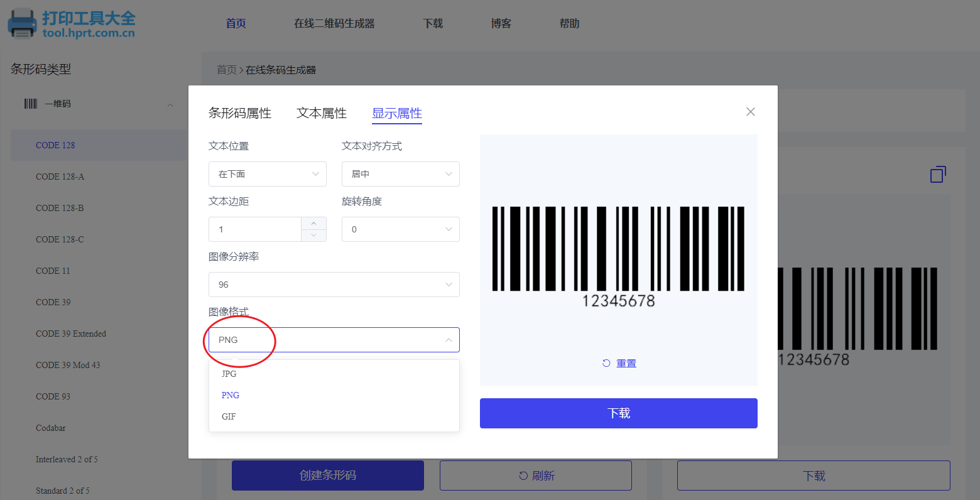
Task: Increase the 文本边距 value with up arrow
Action: pyautogui.click(x=313, y=224)
